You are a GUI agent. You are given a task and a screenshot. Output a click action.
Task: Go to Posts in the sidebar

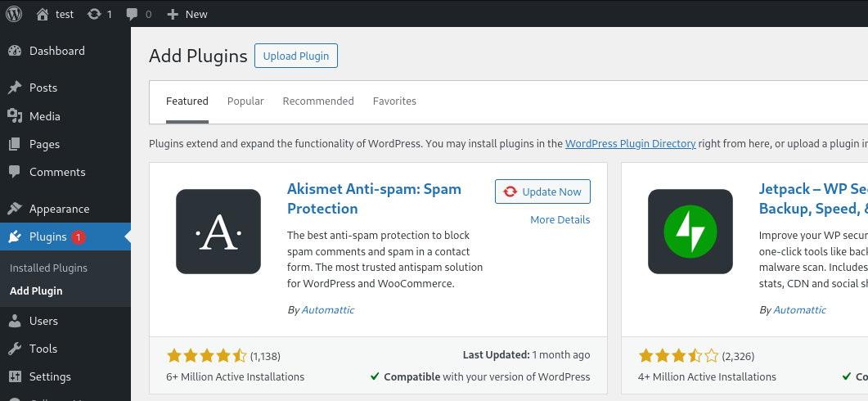tap(43, 88)
